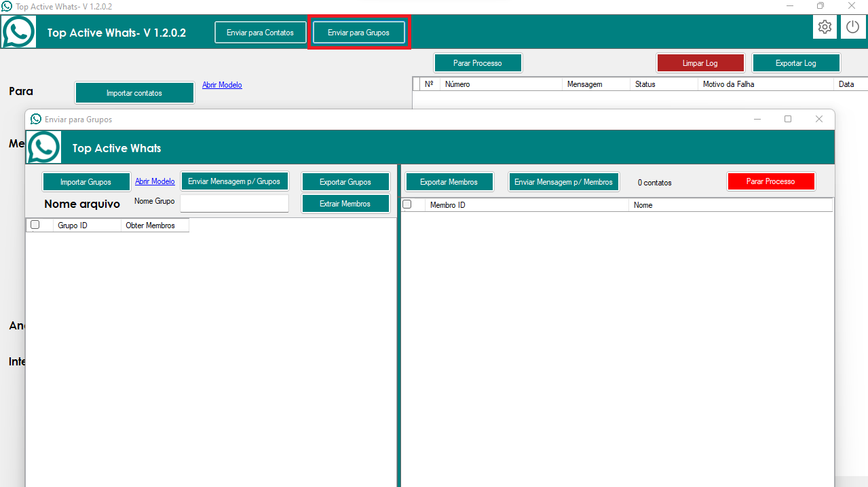This screenshot has height=487, width=868.
Task: Click Importar contatos button
Action: 134,93
